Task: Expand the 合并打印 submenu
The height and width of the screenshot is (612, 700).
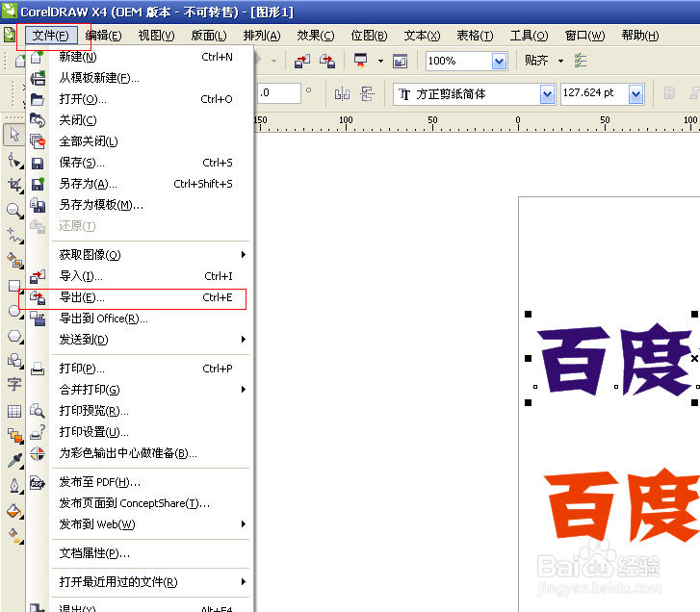Action: pos(244,390)
